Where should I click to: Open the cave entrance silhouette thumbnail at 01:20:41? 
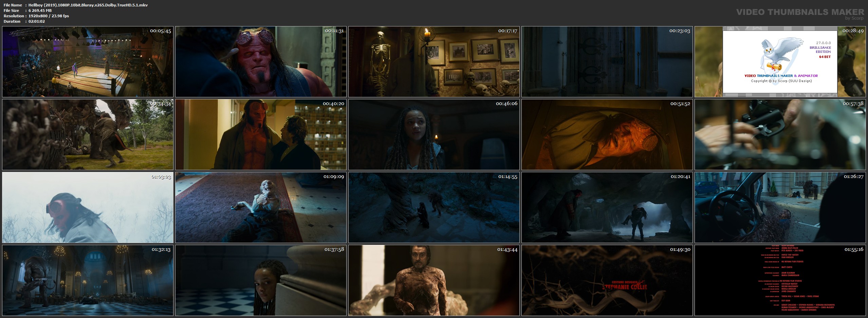[x=607, y=207]
